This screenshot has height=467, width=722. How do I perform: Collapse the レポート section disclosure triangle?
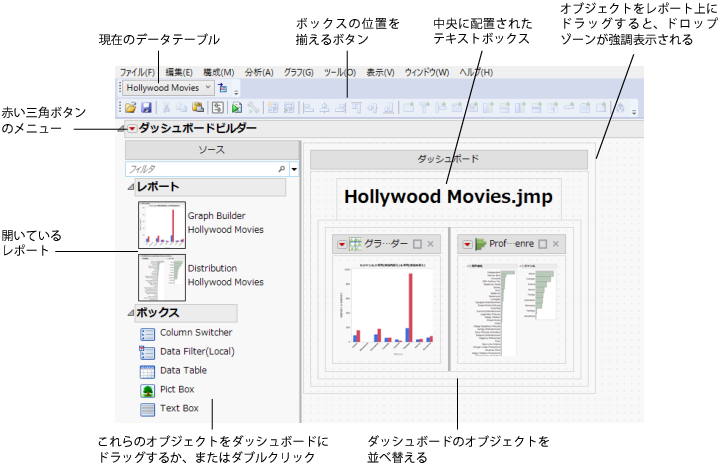130,188
